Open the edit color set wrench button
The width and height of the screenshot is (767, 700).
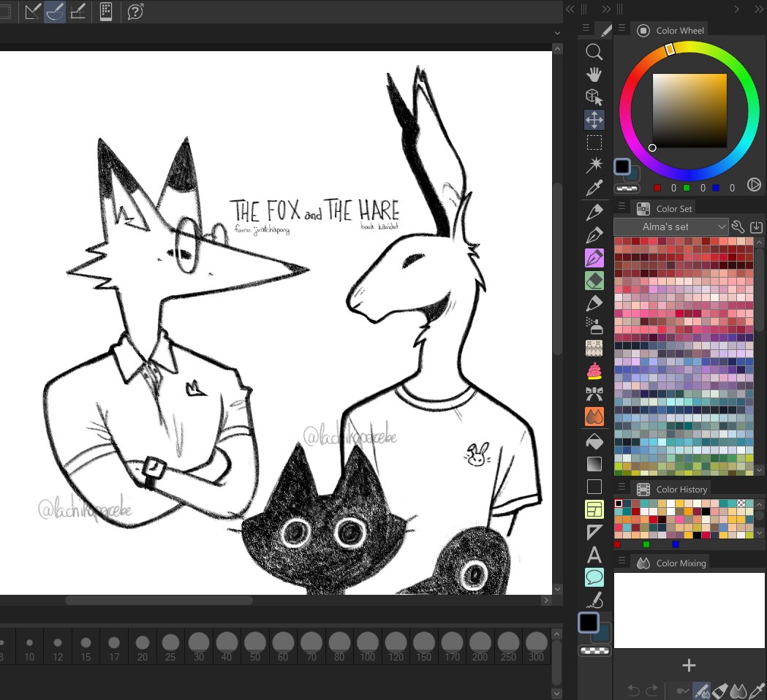click(738, 227)
